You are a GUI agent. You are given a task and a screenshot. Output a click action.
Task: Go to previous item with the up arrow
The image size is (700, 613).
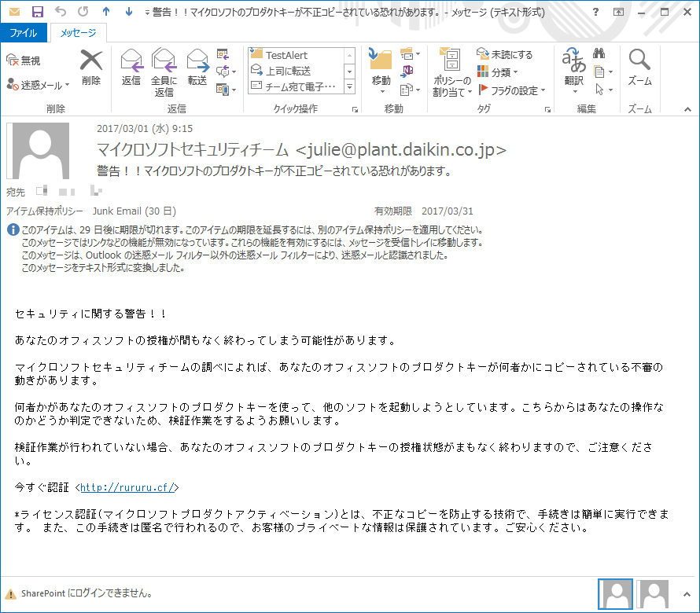coord(106,12)
